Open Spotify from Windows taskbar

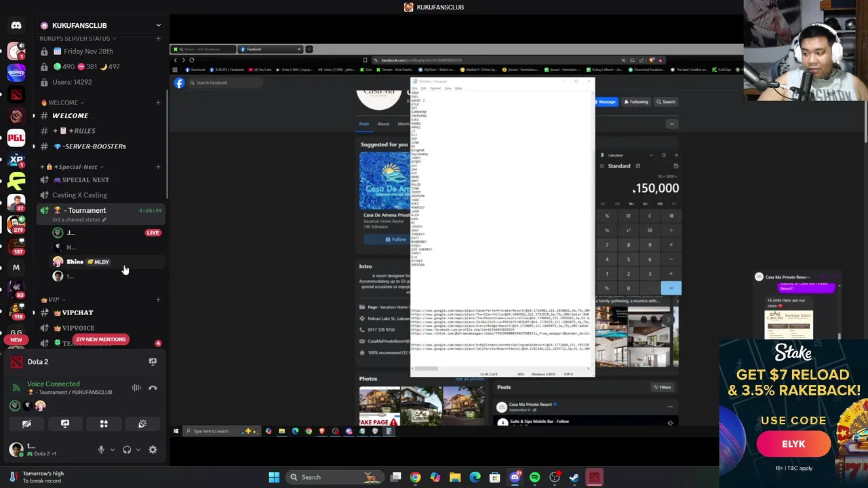coord(534,477)
